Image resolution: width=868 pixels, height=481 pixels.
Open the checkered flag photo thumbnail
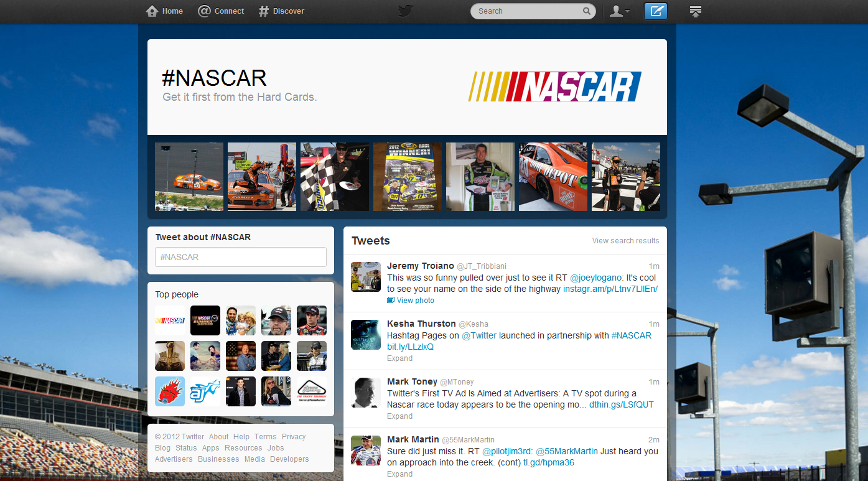(334, 177)
